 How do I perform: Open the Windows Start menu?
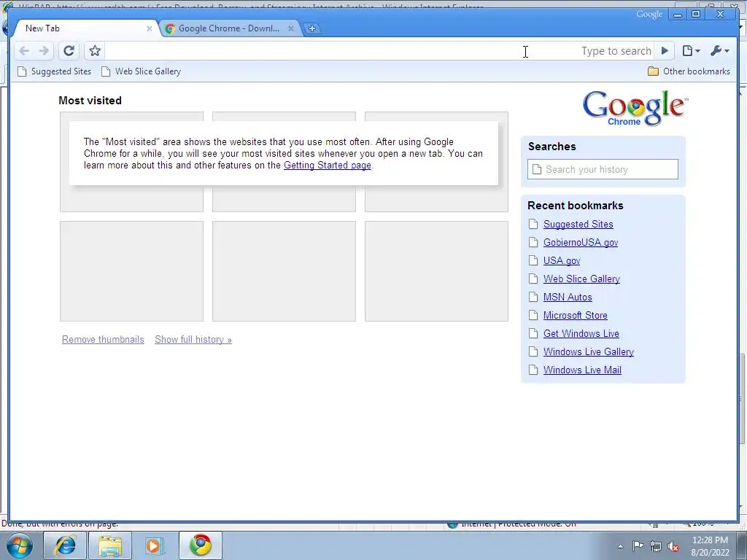tap(19, 545)
